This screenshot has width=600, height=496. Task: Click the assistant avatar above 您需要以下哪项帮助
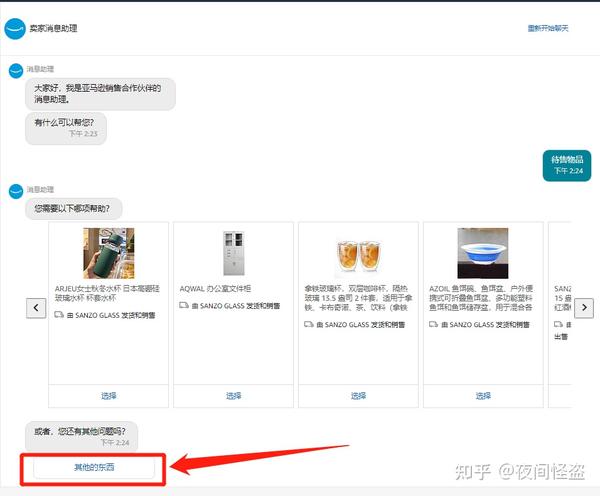(16, 191)
